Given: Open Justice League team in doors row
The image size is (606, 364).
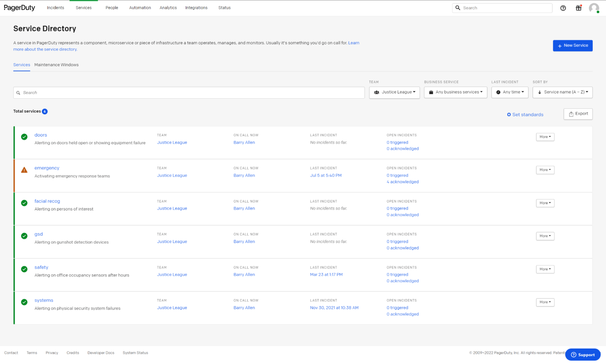Looking at the screenshot, I should pyautogui.click(x=172, y=143).
